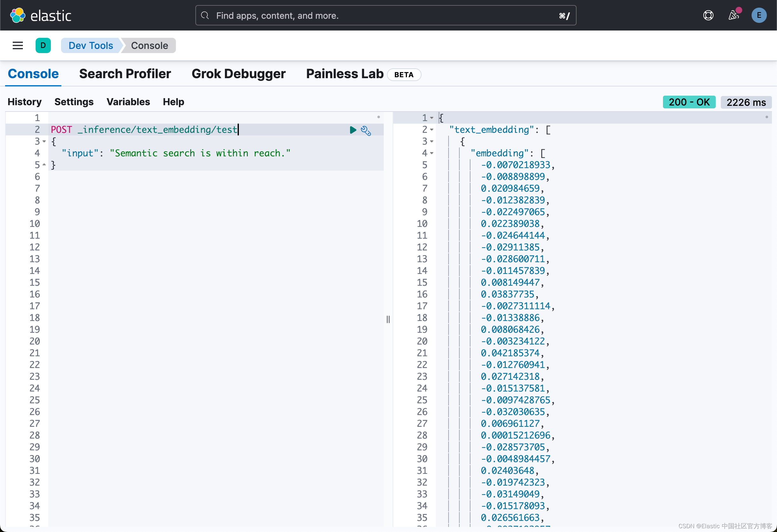Click the D space icon in breadcrumbs
Image resolution: width=777 pixels, height=532 pixels.
click(x=43, y=45)
